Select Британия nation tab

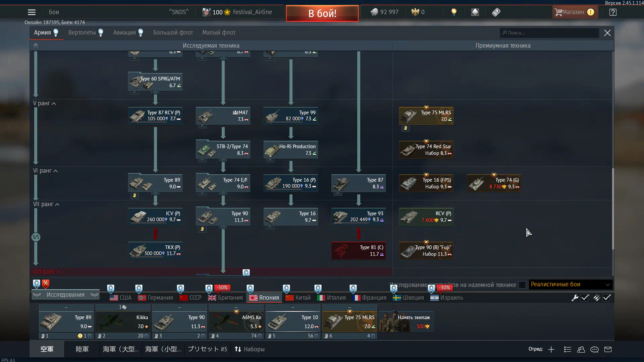click(225, 298)
